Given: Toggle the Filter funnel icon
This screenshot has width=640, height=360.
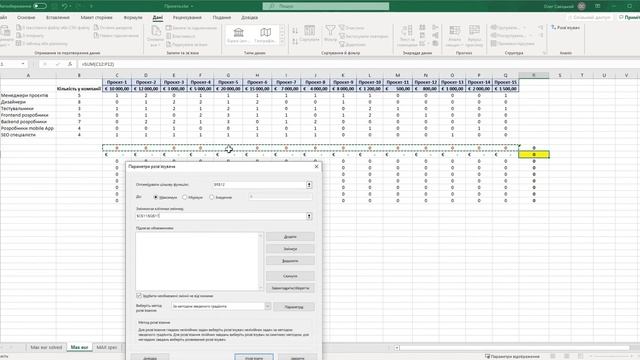Looking at the screenshot, I should pos(330,30).
